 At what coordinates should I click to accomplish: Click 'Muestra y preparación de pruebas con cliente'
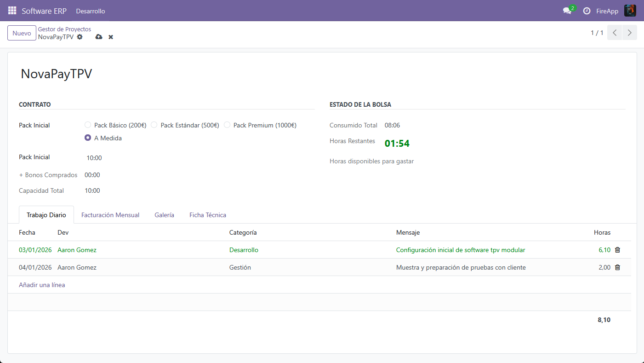[x=461, y=267]
